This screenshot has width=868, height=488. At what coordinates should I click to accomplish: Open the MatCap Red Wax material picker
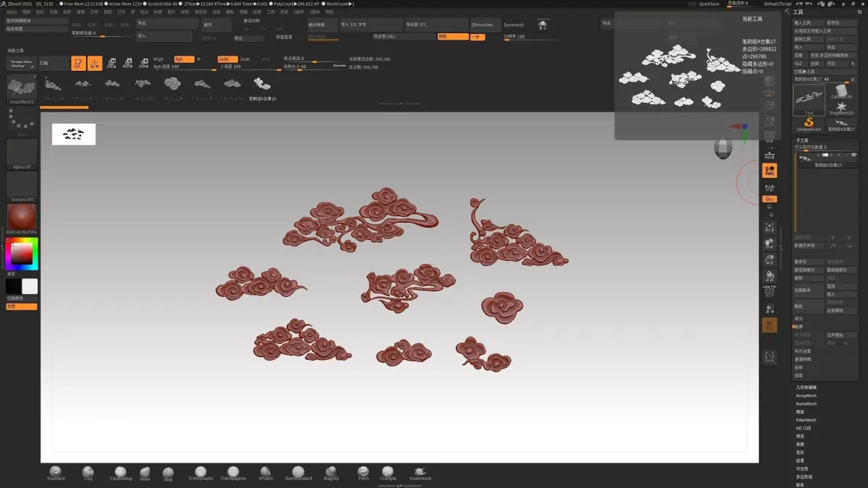22,219
